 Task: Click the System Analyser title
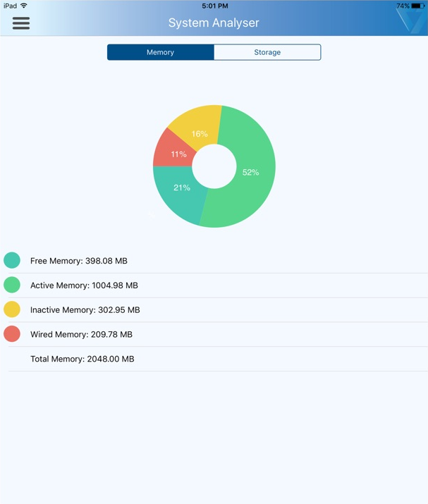point(214,23)
